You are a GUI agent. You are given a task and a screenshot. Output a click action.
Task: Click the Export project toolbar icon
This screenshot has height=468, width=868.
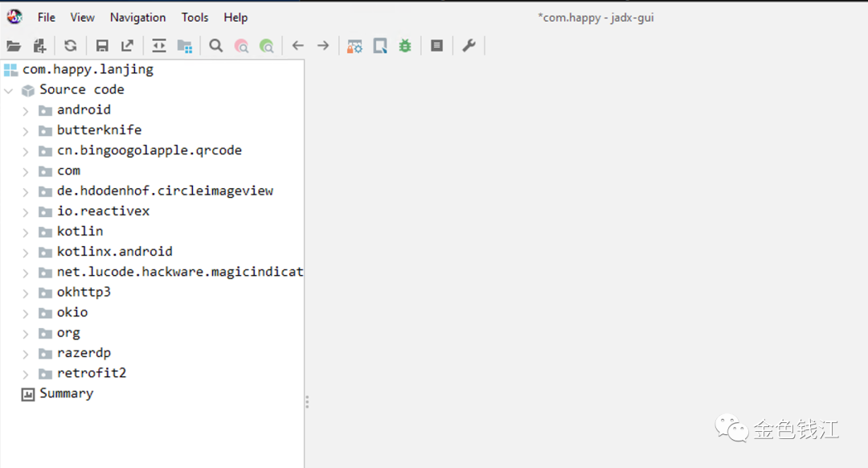(127, 45)
